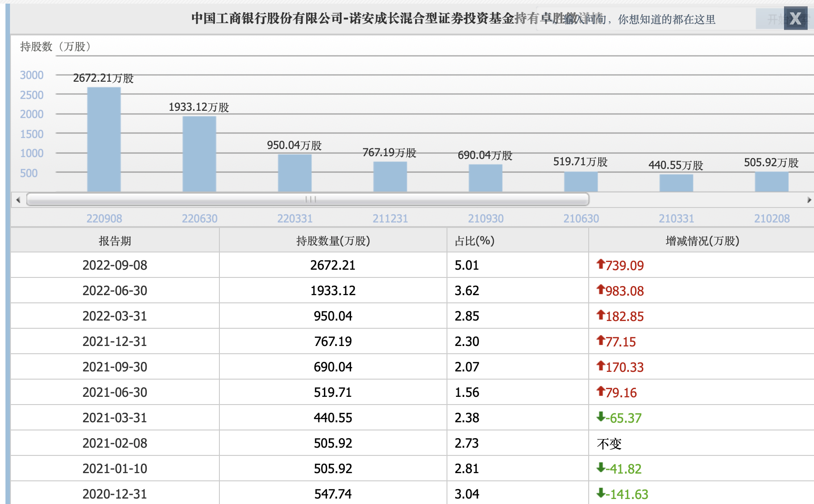
Task: Click the 2672.21 holdings table cell
Action: [333, 265]
